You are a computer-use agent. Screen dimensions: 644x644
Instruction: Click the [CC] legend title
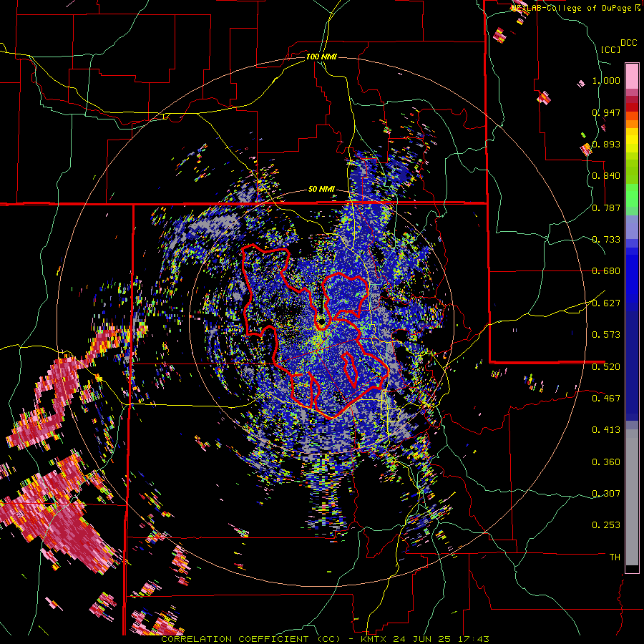(x=610, y=49)
